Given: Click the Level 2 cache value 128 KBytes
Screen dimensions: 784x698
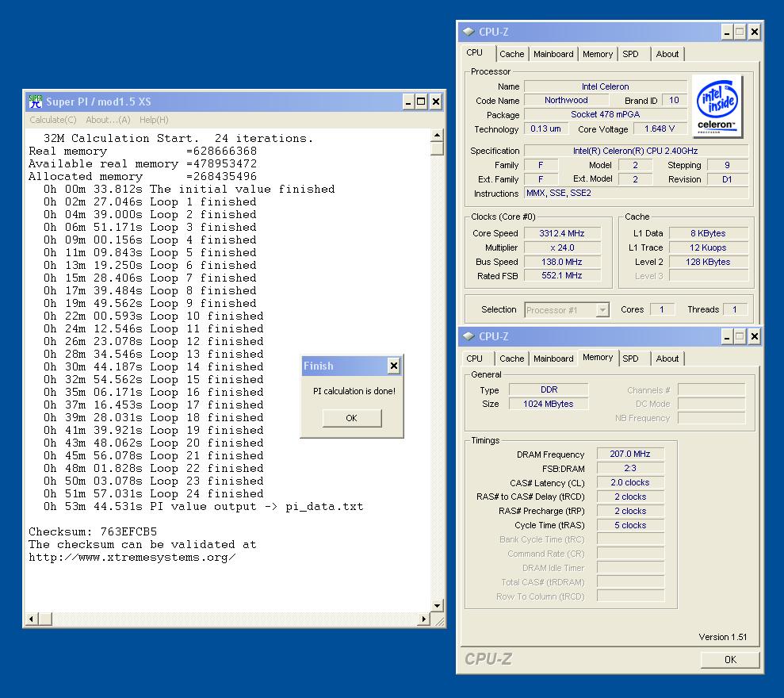Looking at the screenshot, I should 708,262.
